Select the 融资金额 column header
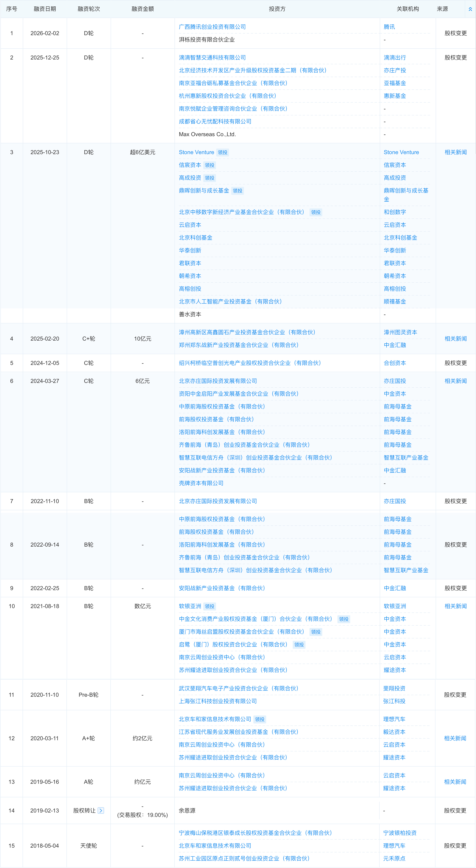 point(143,9)
